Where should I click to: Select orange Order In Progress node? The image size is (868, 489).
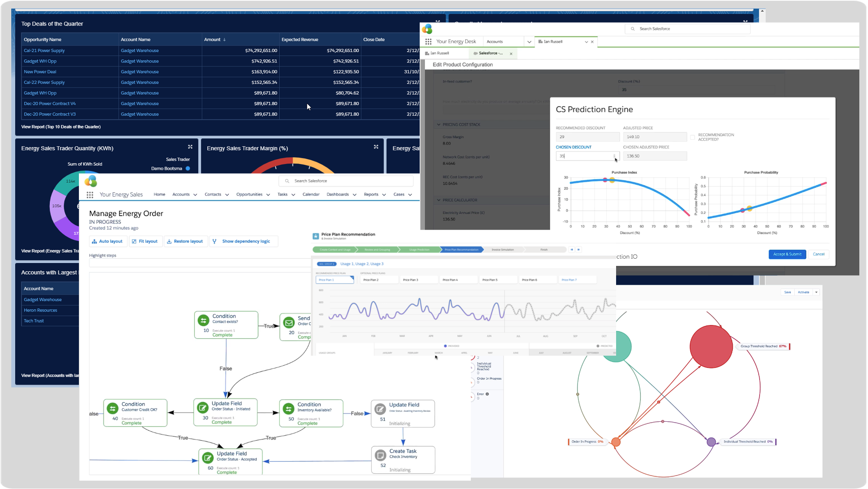[x=616, y=442]
